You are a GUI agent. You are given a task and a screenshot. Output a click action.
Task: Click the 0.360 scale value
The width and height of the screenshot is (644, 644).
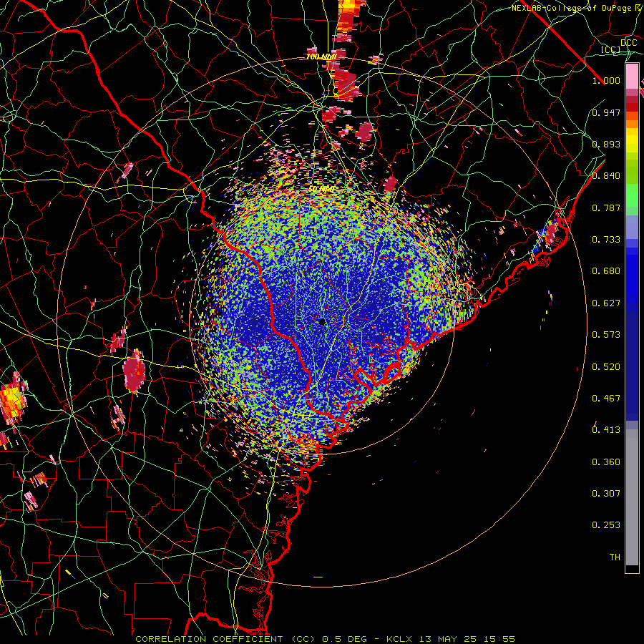[x=606, y=462]
